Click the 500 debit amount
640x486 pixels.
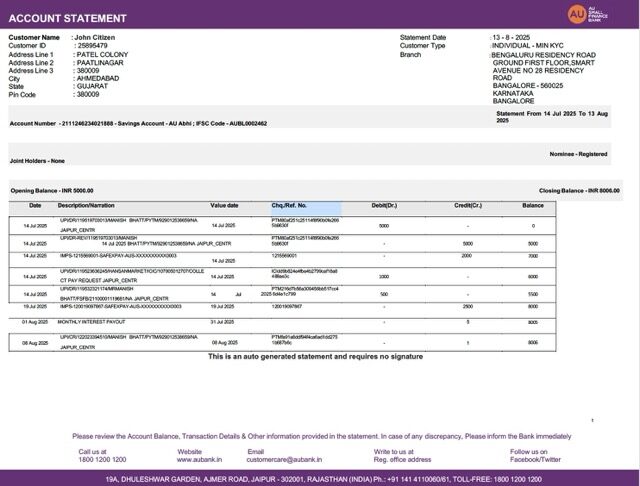coord(384,294)
